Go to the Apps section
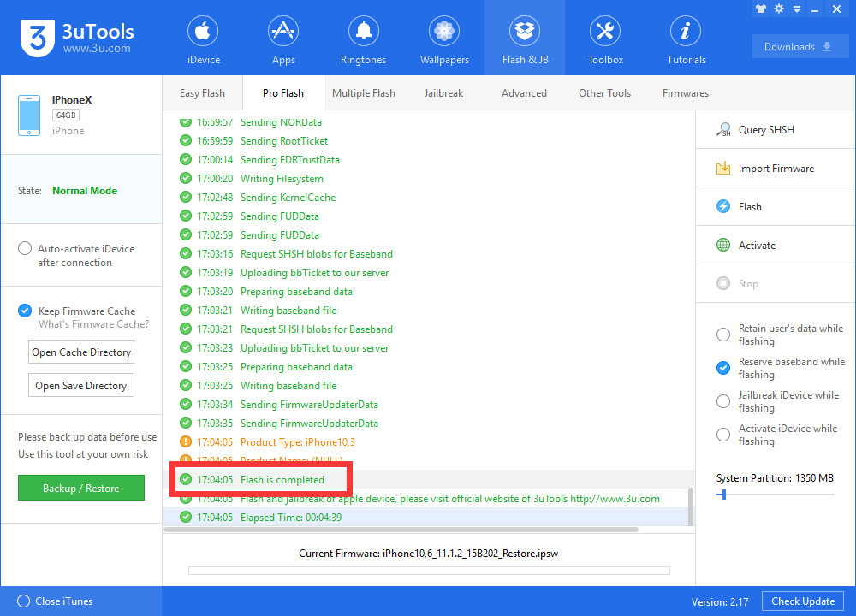 [283, 40]
